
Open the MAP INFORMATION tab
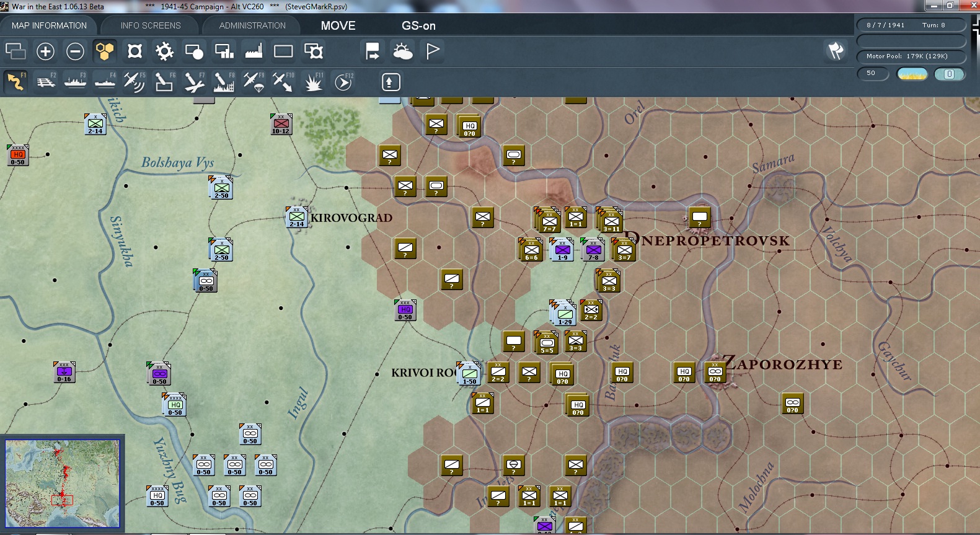pos(49,25)
